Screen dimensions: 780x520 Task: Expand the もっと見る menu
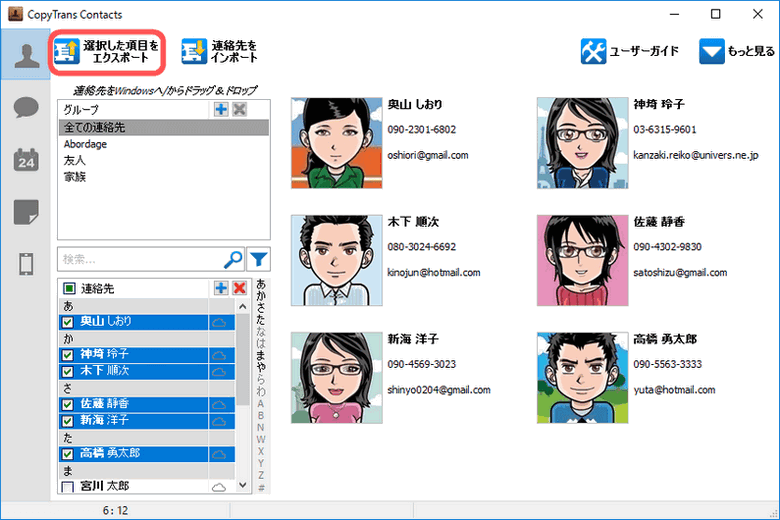739,52
